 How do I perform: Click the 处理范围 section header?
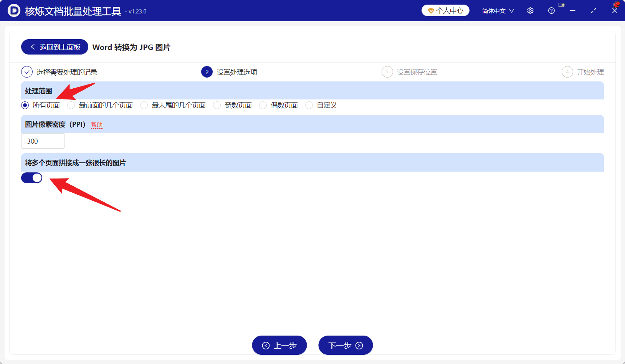point(312,91)
